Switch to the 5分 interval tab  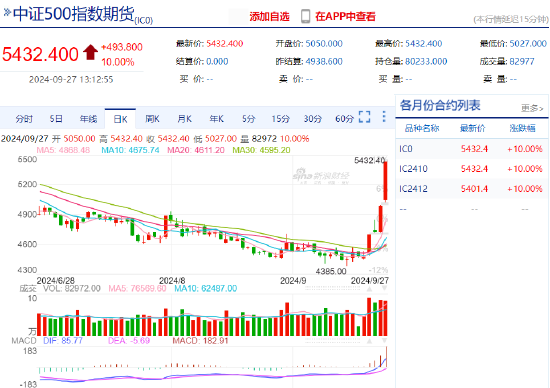coord(248,119)
